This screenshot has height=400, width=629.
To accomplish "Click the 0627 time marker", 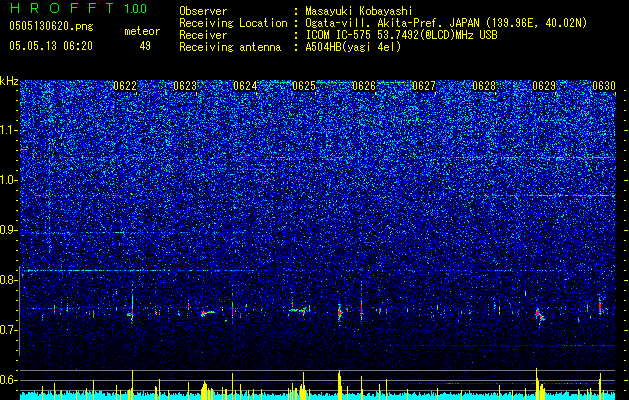I will (424, 86).
